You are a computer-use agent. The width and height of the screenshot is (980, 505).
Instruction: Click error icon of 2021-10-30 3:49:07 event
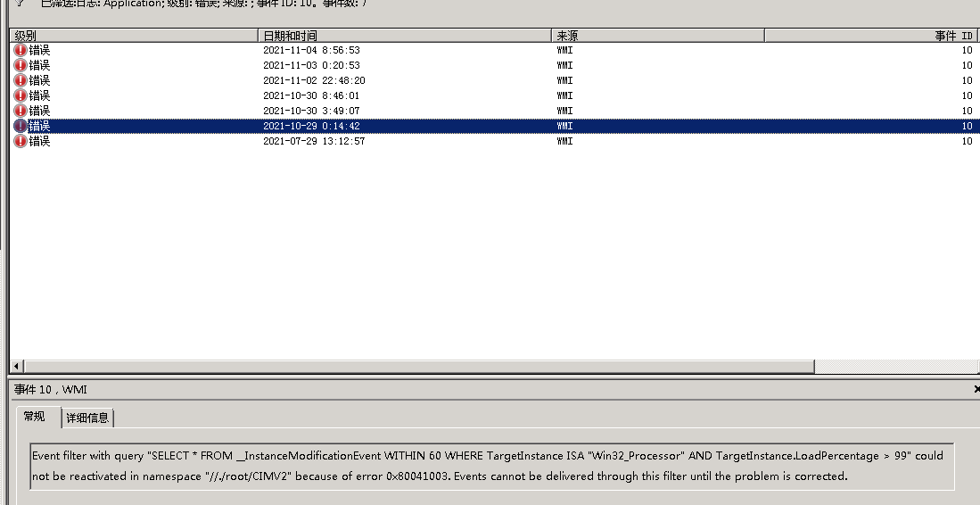[21, 111]
